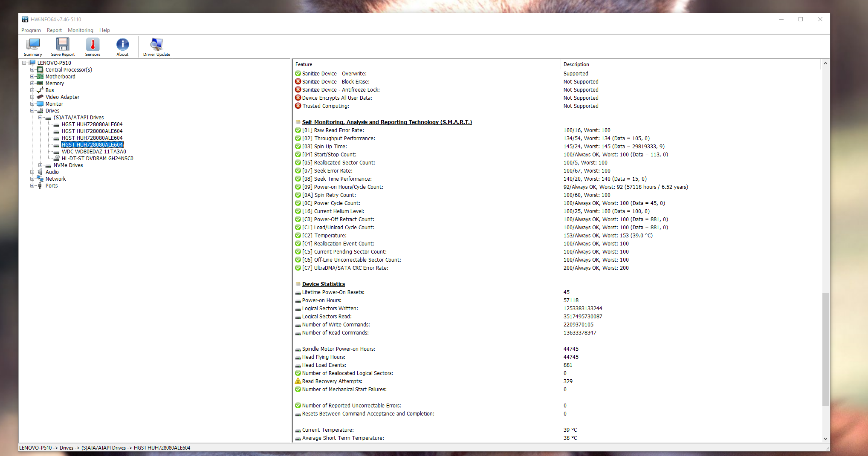The height and width of the screenshot is (456, 868).
Task: Launch the Driver Update toolbar icon
Action: (156, 47)
